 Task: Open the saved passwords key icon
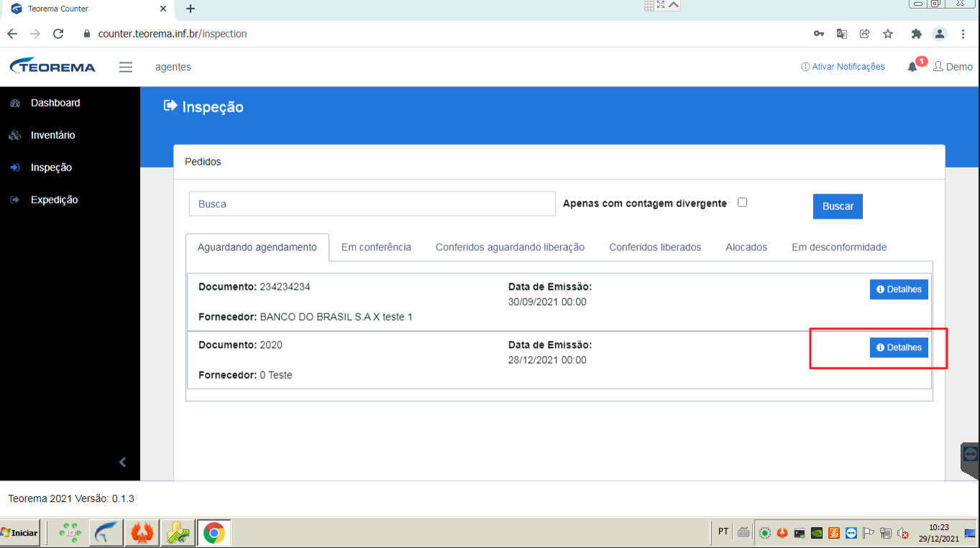click(818, 34)
